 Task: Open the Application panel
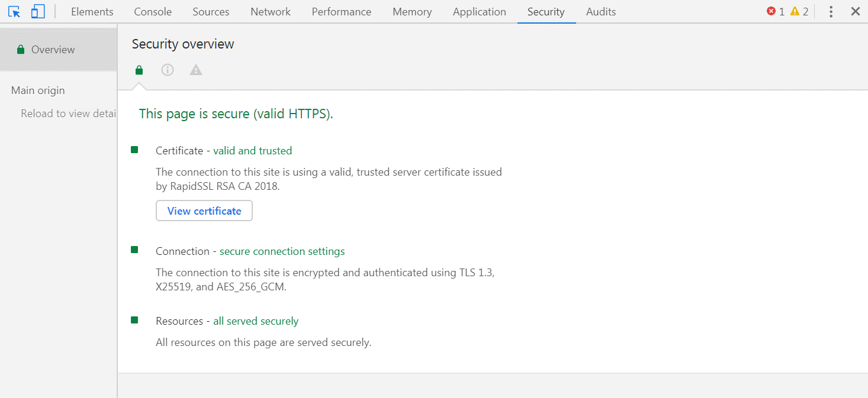click(x=480, y=11)
